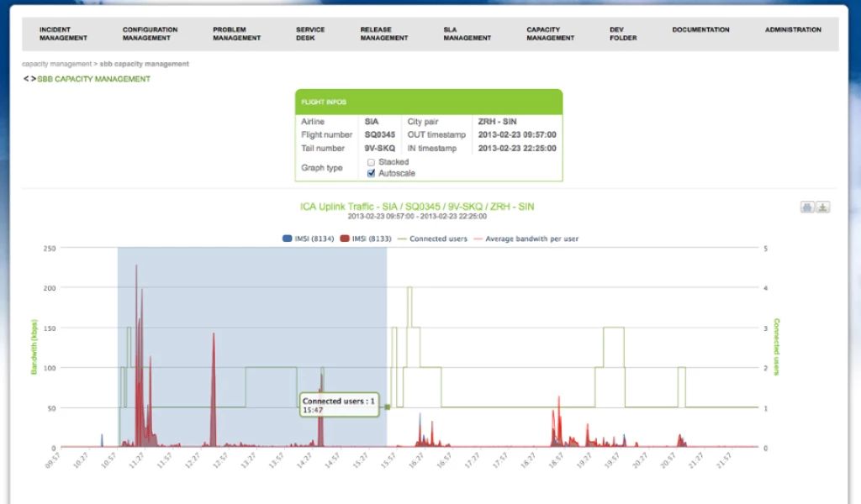Expand the Configuration Management menu

click(x=150, y=34)
